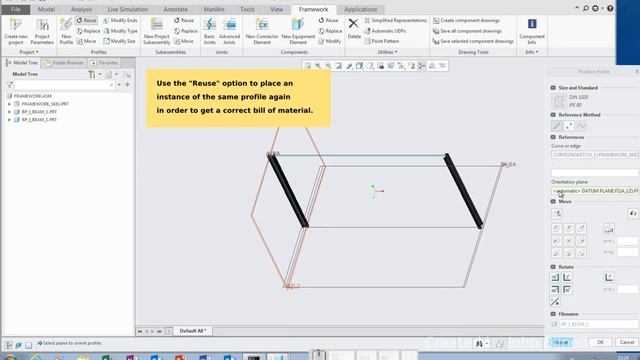Click profile size icon DIN 1025
The image size is (640, 360).
(x=558, y=101)
